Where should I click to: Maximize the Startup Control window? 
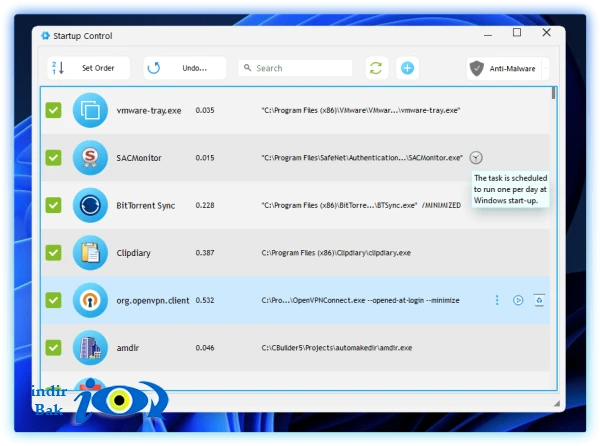[x=517, y=33]
